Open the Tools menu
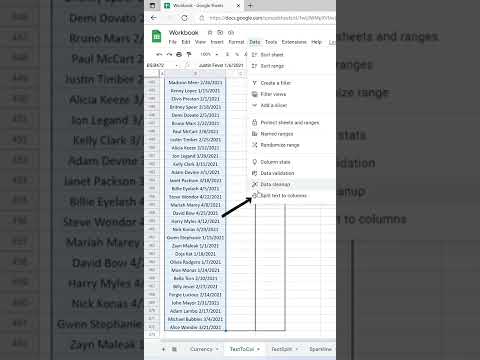 coord(271,42)
